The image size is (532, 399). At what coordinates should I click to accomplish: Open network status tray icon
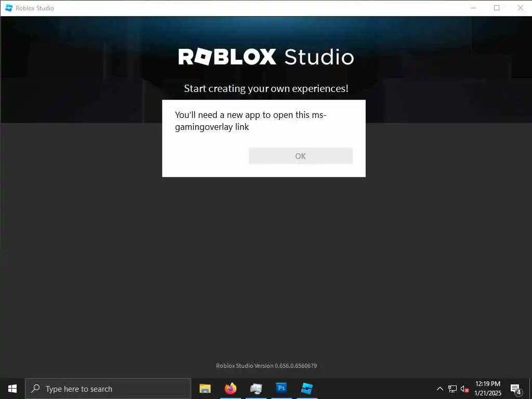pos(453,389)
